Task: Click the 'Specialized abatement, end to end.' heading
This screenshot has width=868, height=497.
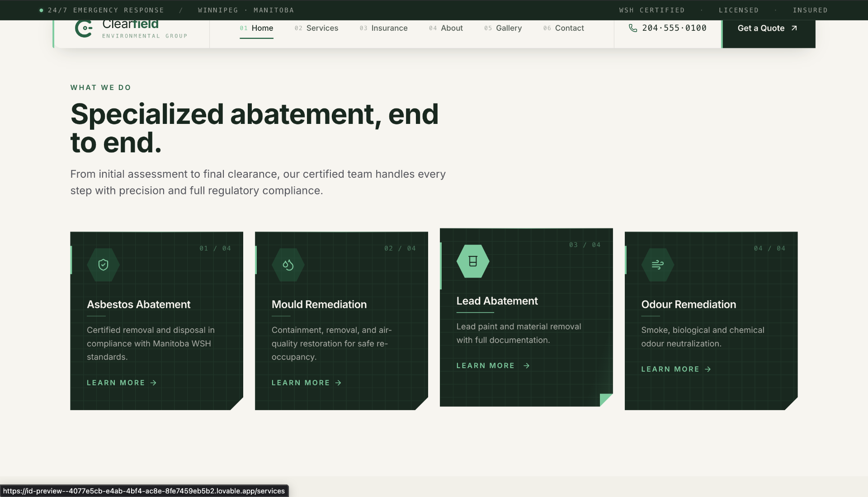Action: click(255, 128)
